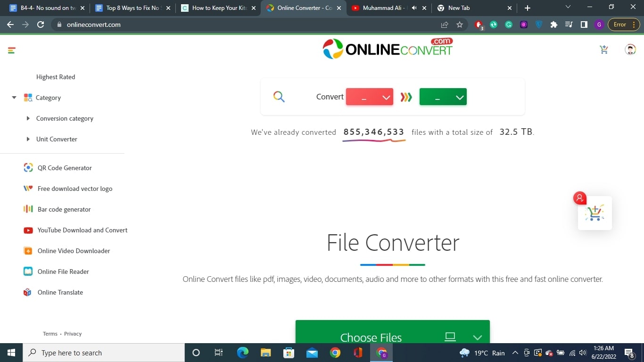Open the Chrome profile G avatar

coord(599,25)
